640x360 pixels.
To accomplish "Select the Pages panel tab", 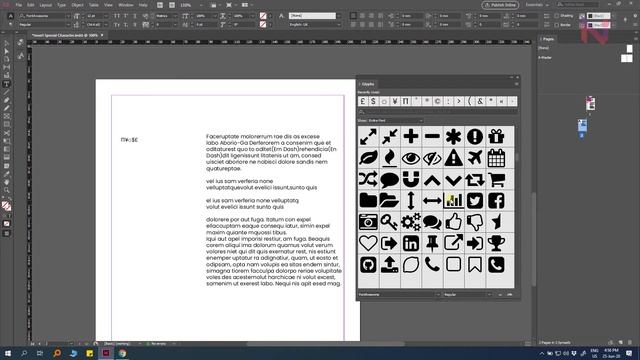I will [x=548, y=39].
